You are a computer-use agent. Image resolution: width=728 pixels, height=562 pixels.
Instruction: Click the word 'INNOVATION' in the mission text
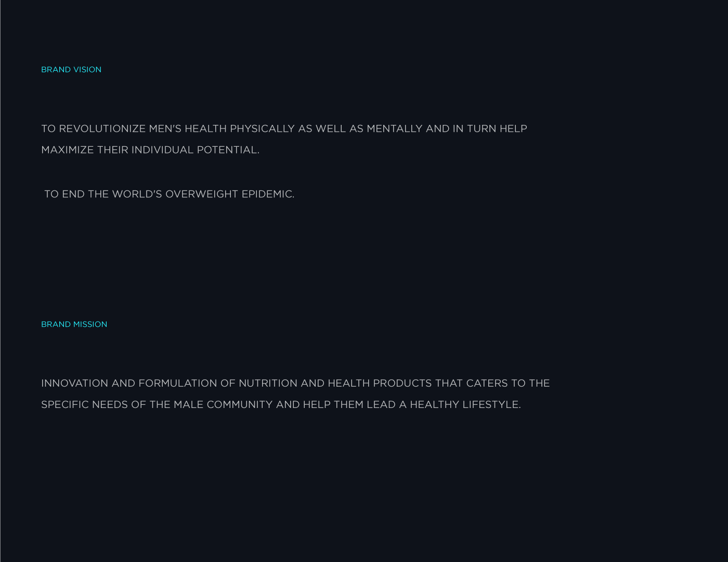tap(75, 384)
